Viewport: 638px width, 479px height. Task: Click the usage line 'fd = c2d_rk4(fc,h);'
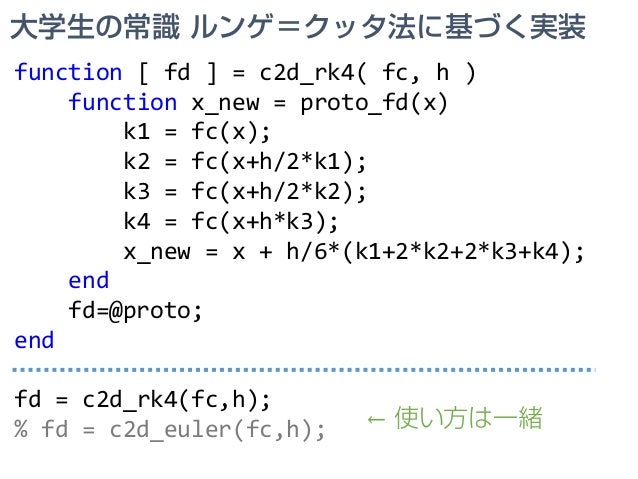(142, 400)
